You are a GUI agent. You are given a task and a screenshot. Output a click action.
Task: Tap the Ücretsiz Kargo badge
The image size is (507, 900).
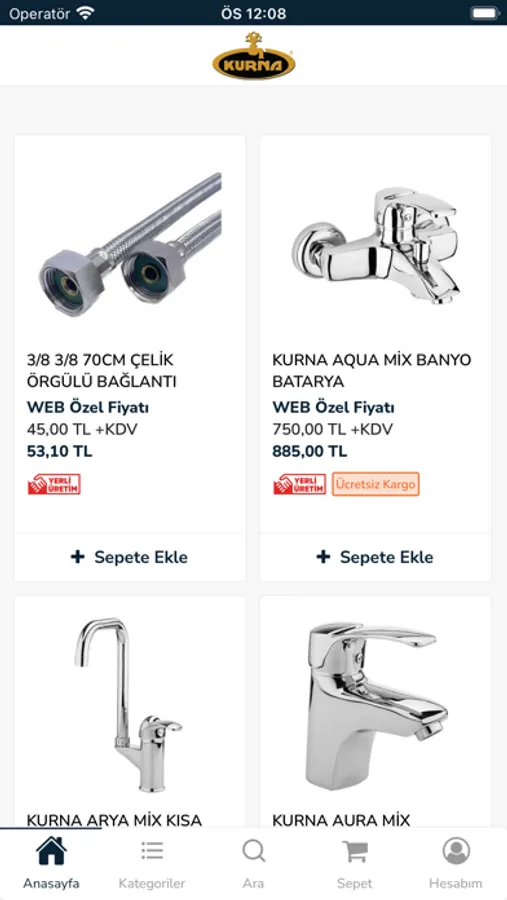coord(376,484)
